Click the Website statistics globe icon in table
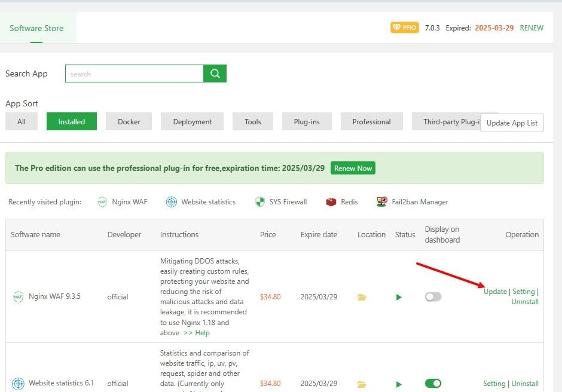The image size is (562, 392). click(18, 384)
